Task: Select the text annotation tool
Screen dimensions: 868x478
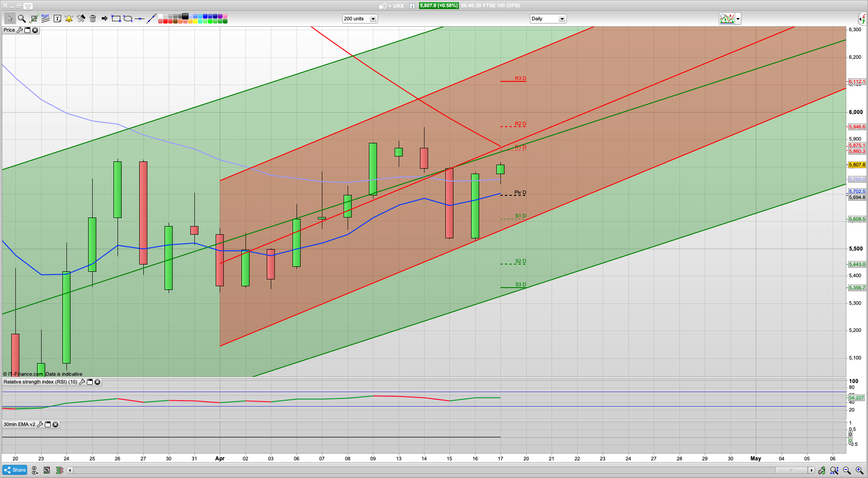Action: tap(57, 19)
